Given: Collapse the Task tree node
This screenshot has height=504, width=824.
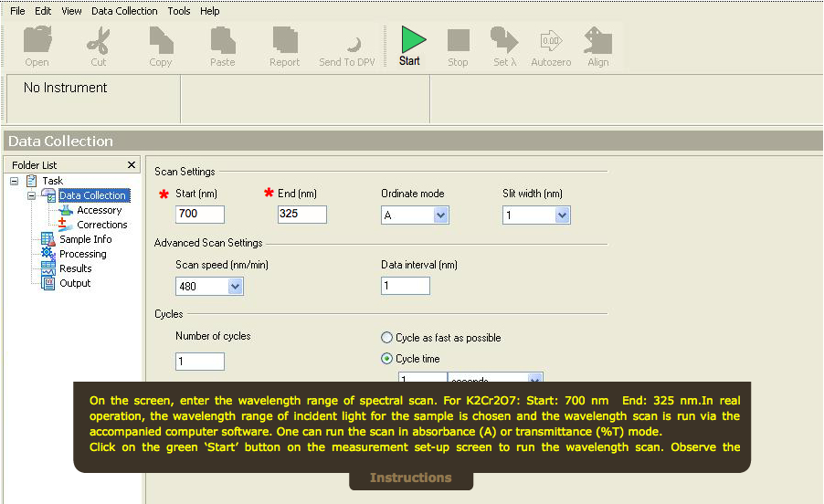Looking at the screenshot, I should pos(15,181).
